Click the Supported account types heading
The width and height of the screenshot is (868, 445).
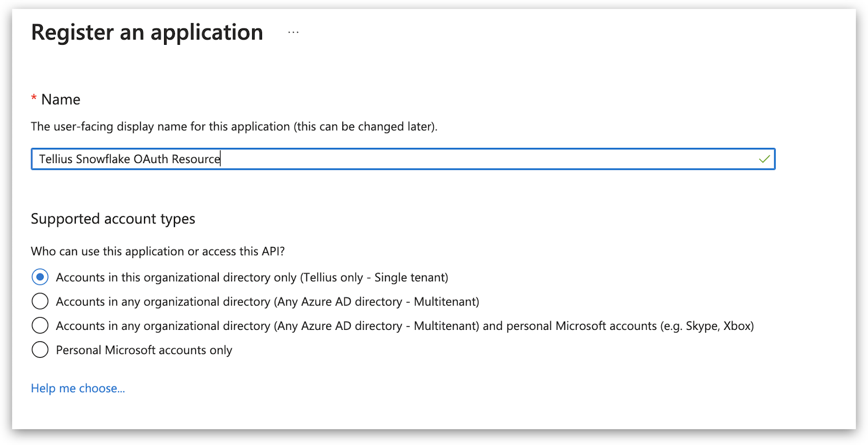[x=113, y=219]
